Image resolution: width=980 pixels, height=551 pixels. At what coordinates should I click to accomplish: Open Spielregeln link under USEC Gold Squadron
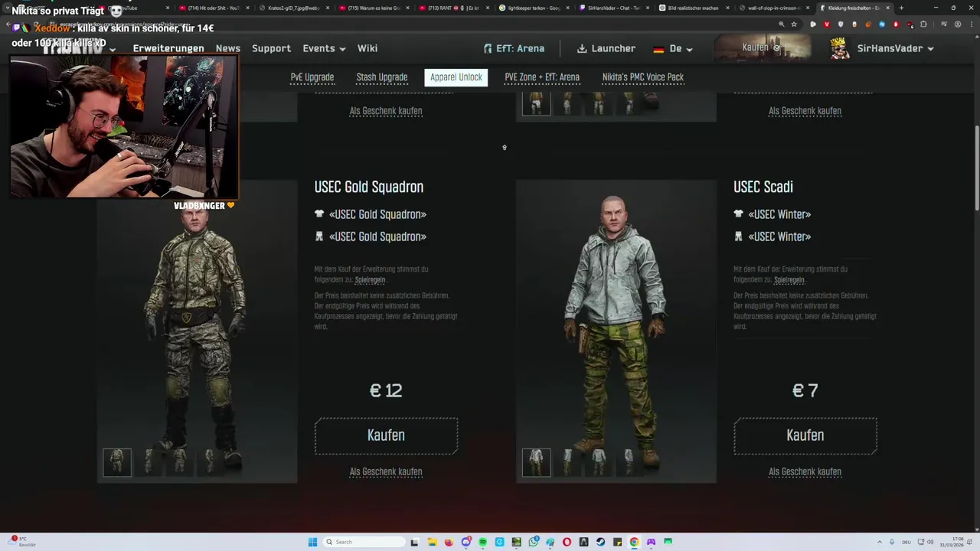pos(370,280)
